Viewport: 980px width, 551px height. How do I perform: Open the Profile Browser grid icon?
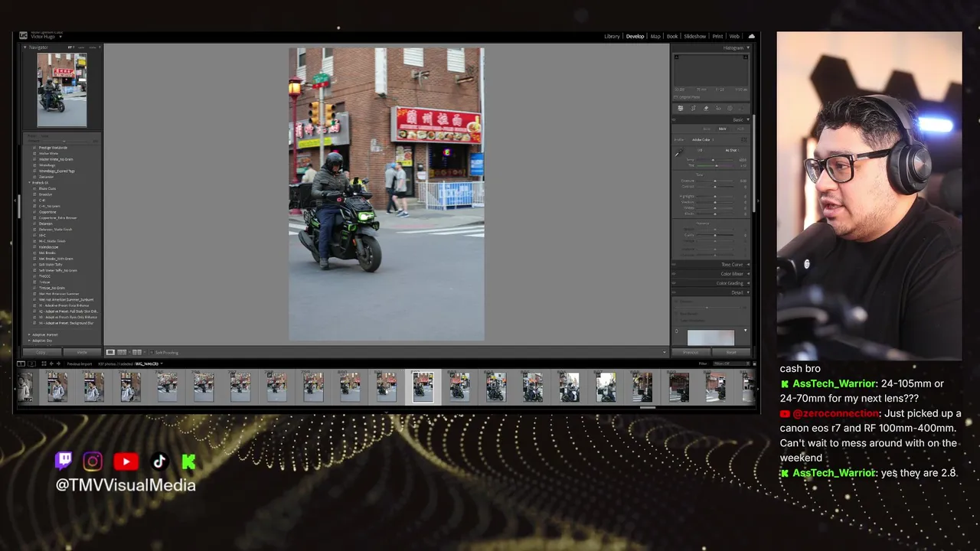[x=743, y=140]
